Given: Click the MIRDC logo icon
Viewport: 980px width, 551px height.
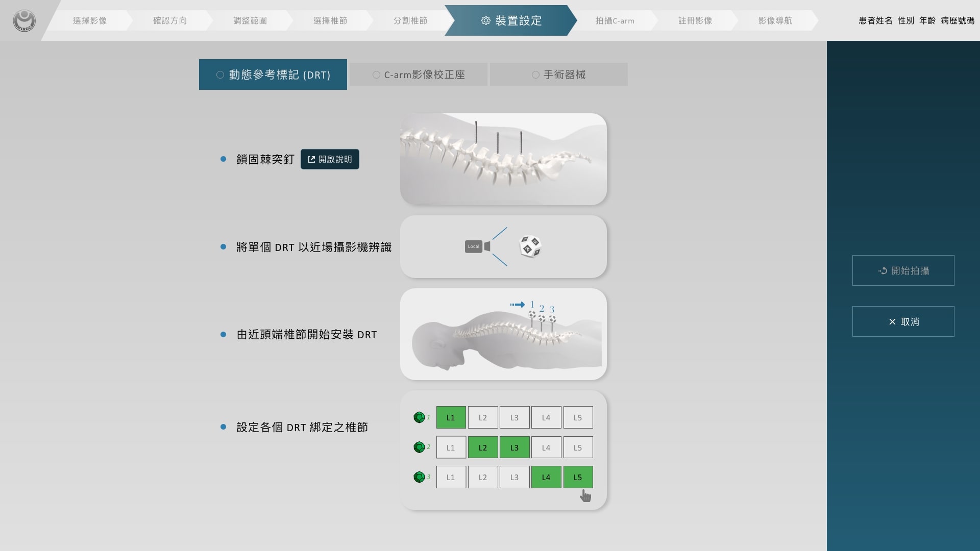Looking at the screenshot, I should (24, 20).
